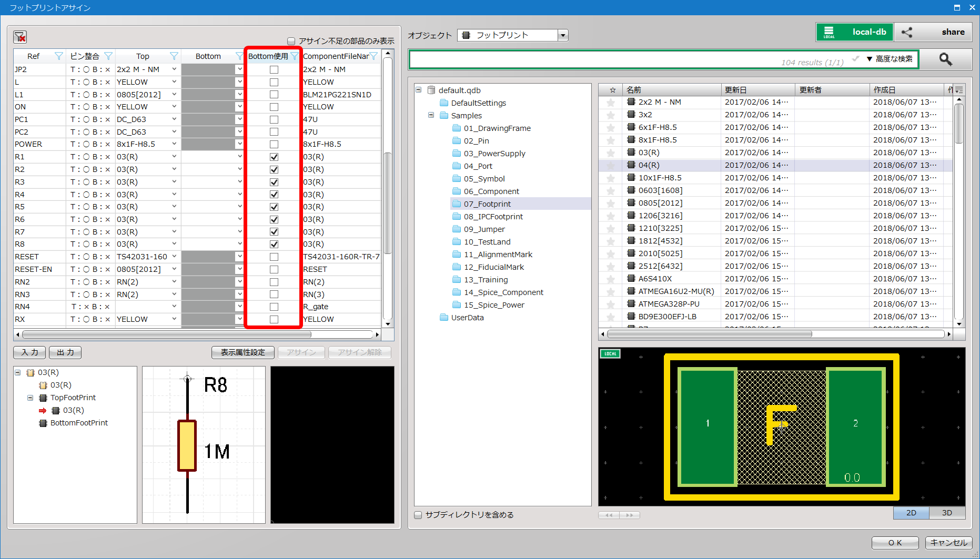Click the Ref column filter funnel icon
This screenshot has height=559, width=980.
[59, 56]
